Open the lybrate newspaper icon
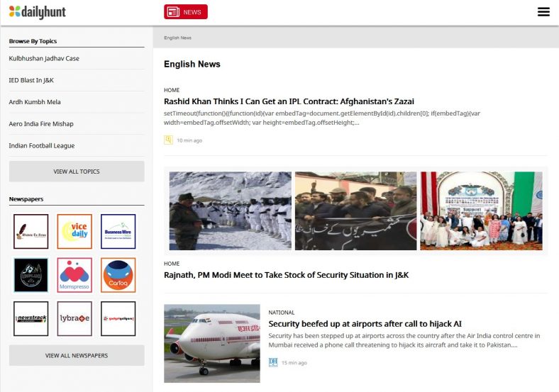The width and height of the screenshot is (559, 392). pos(74,318)
